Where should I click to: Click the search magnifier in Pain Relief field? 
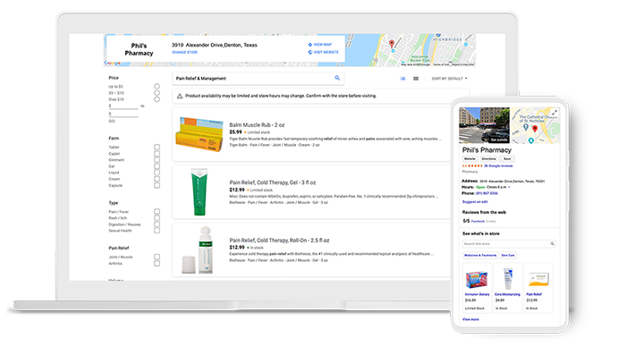tap(337, 78)
